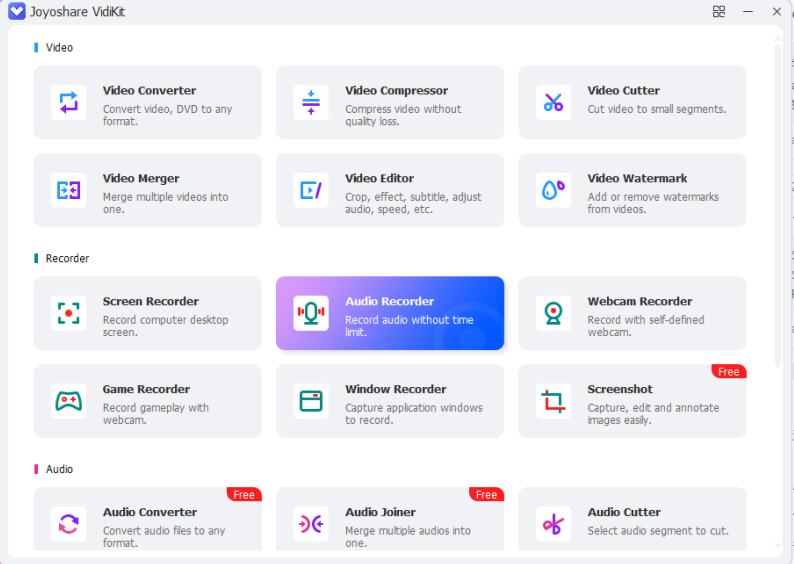794x564 pixels.
Task: Open Window Recorder via its title
Action: (395, 389)
